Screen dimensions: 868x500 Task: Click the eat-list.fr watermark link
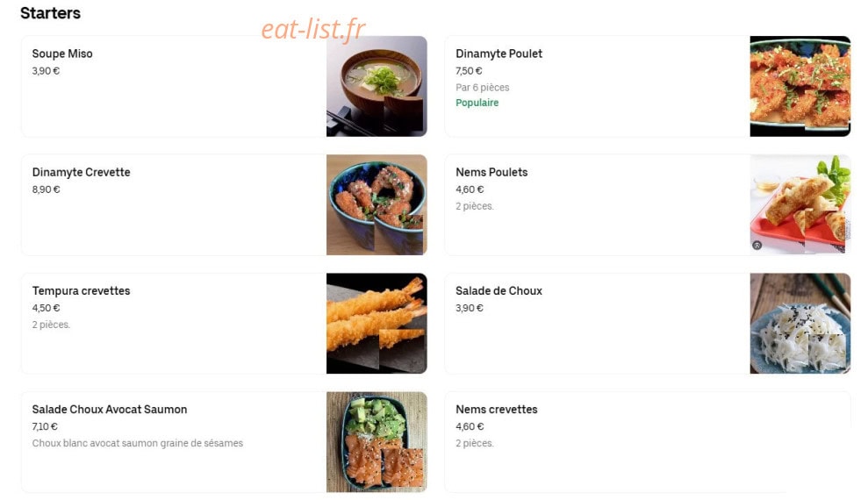312,29
